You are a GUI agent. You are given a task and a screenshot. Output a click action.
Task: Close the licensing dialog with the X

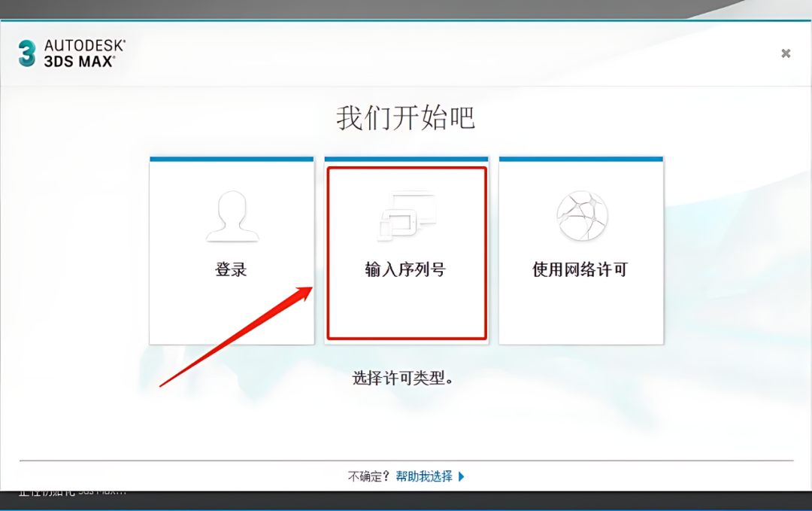(786, 53)
